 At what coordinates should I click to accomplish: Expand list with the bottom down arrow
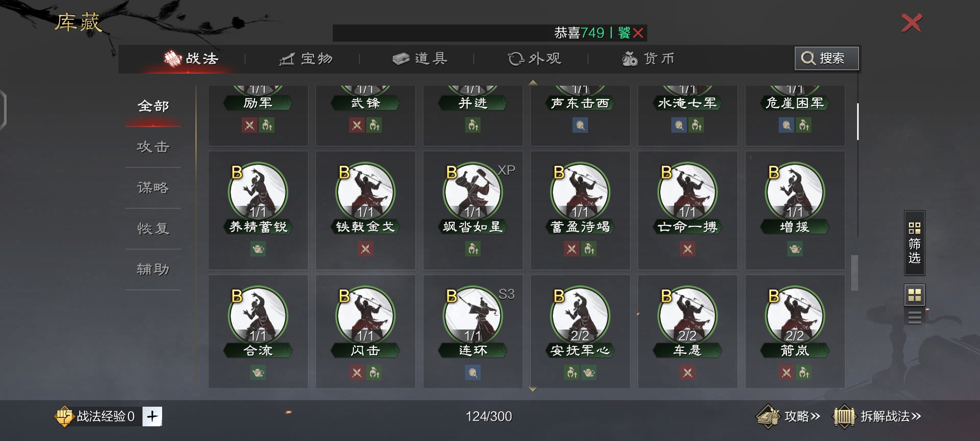coord(532,389)
